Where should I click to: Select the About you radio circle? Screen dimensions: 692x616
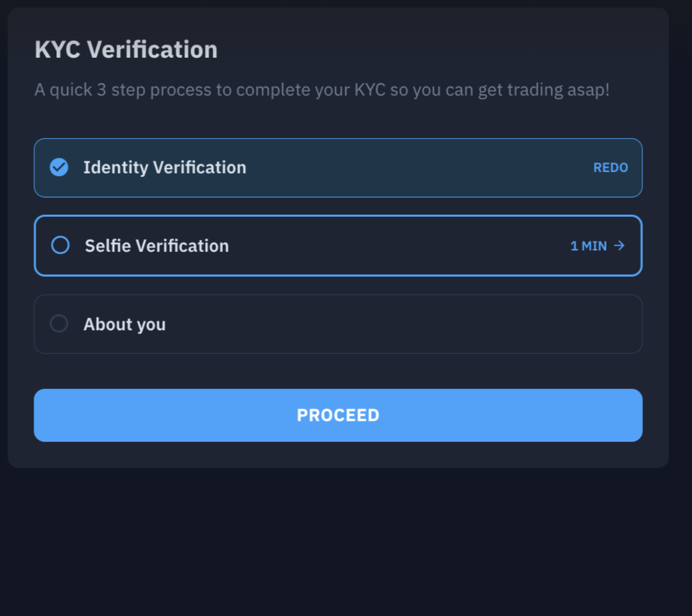[59, 324]
